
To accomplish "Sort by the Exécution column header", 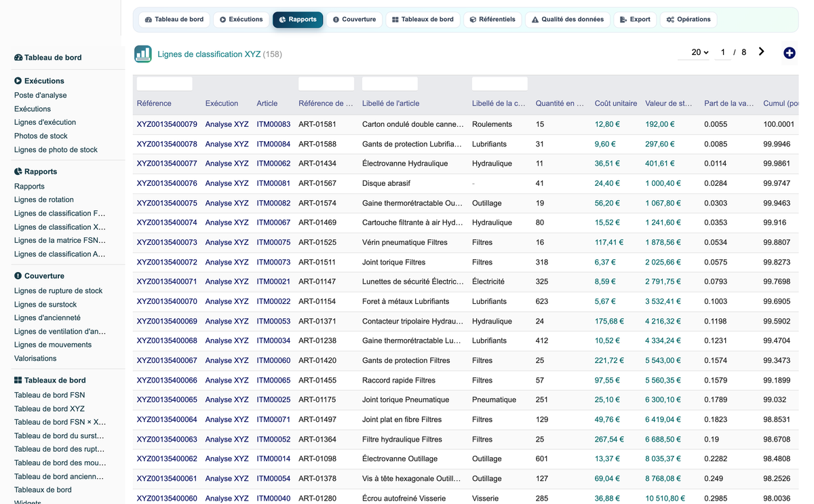I will click(222, 103).
